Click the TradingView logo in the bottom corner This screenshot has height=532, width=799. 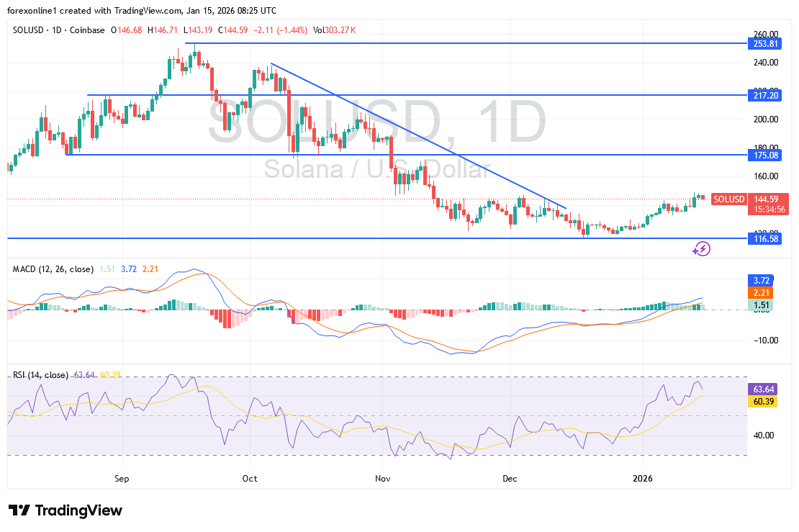(63, 510)
